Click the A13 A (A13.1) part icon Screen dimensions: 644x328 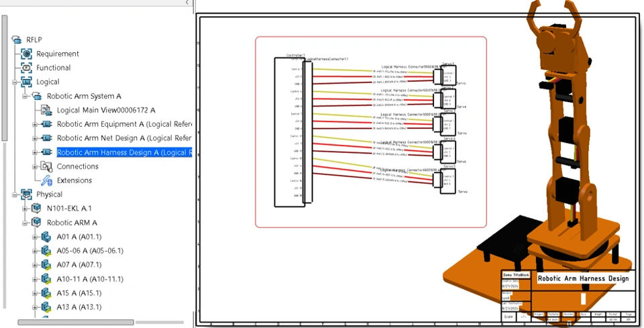[46, 307]
